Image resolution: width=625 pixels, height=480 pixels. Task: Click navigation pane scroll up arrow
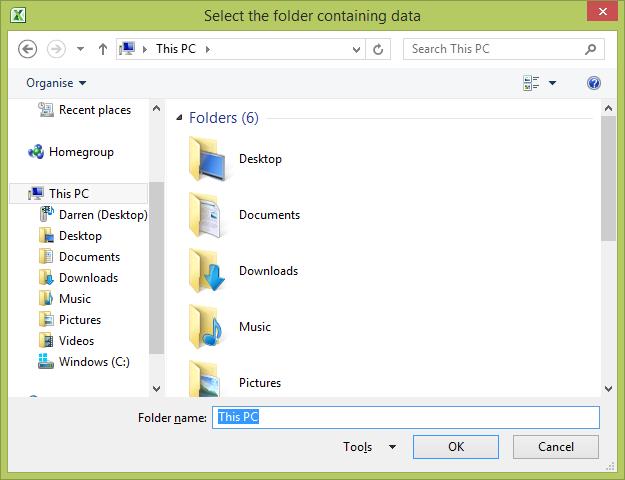(x=156, y=108)
